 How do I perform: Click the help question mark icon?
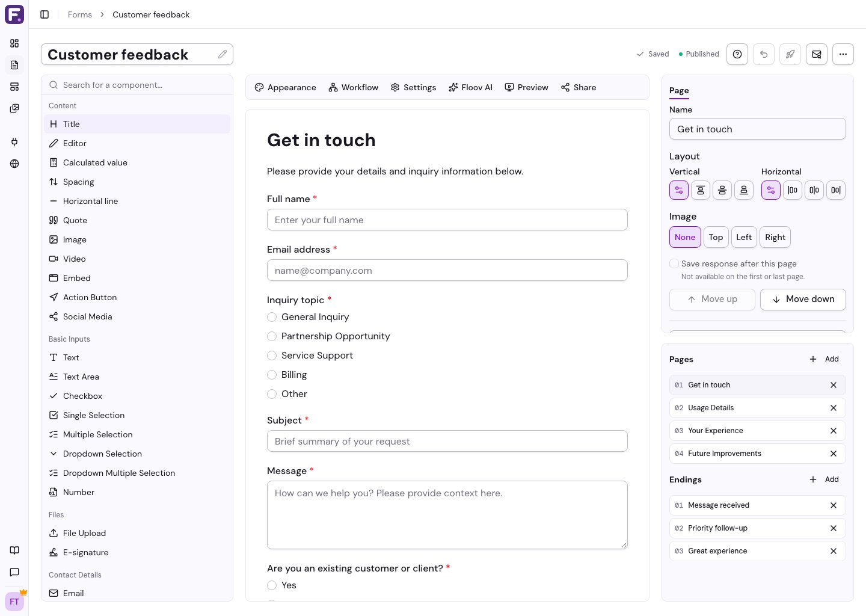(x=737, y=54)
